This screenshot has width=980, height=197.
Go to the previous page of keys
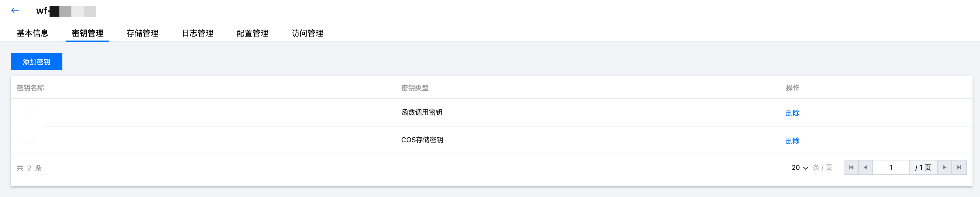pos(866,167)
